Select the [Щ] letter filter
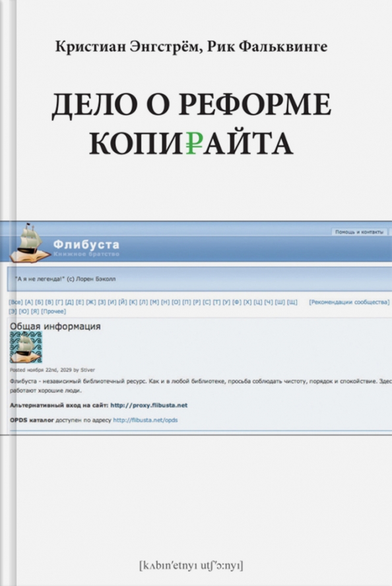This screenshot has height=586, width=392. (292, 302)
